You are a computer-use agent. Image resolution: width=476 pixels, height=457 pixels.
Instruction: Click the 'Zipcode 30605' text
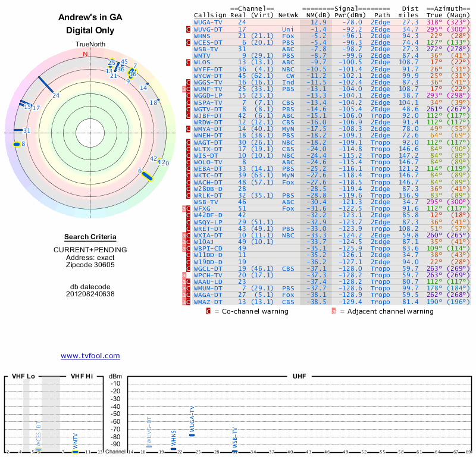(90, 265)
